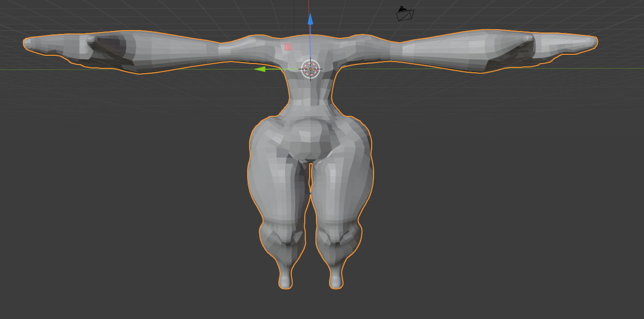Click the blue Z-axis move gizmo arrow
Viewport: 644px width, 319px height.
pyautogui.click(x=311, y=19)
